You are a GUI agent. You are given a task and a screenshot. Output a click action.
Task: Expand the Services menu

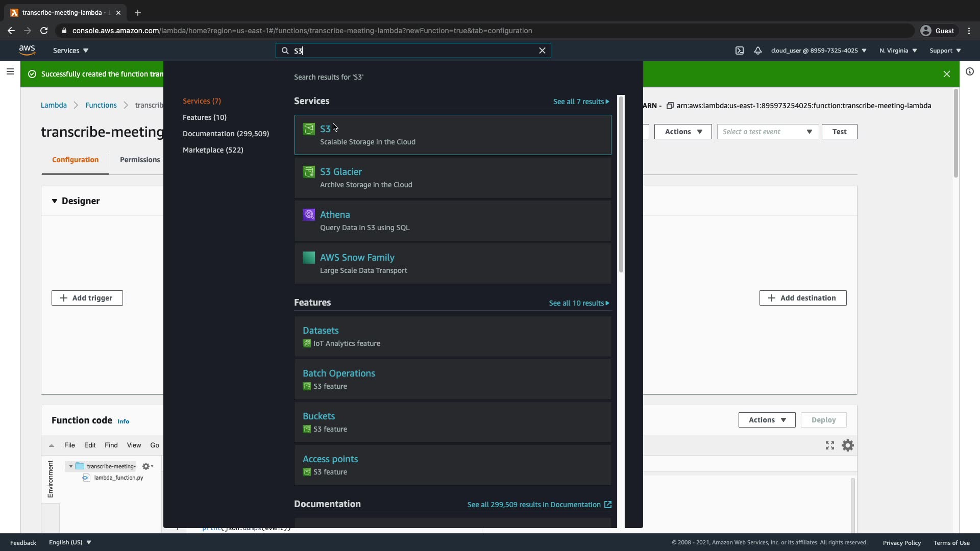coord(70,51)
